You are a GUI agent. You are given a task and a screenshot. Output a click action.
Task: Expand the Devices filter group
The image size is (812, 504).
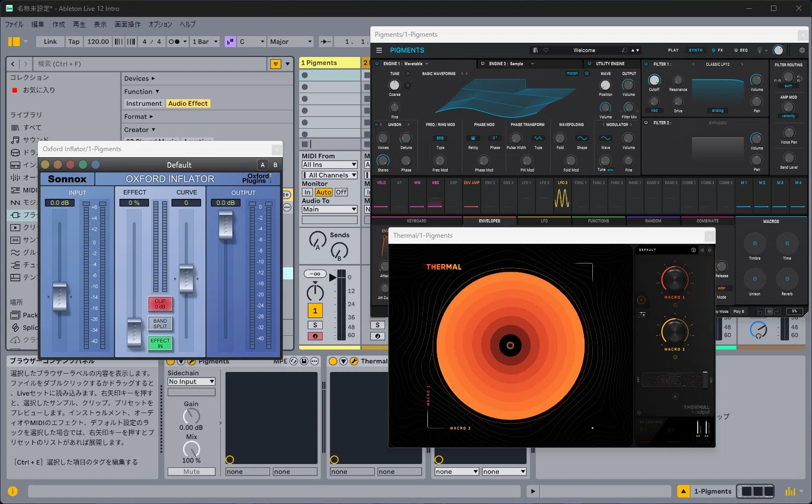[x=140, y=78]
